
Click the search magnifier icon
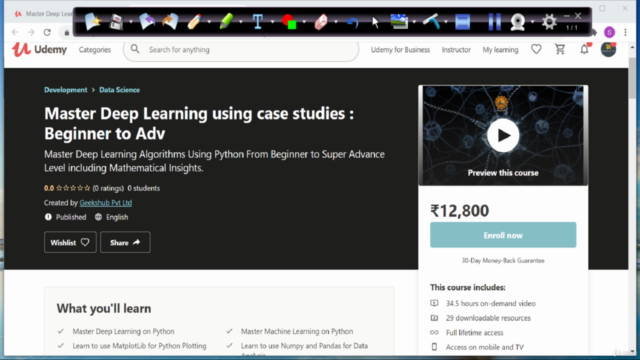tap(135, 49)
